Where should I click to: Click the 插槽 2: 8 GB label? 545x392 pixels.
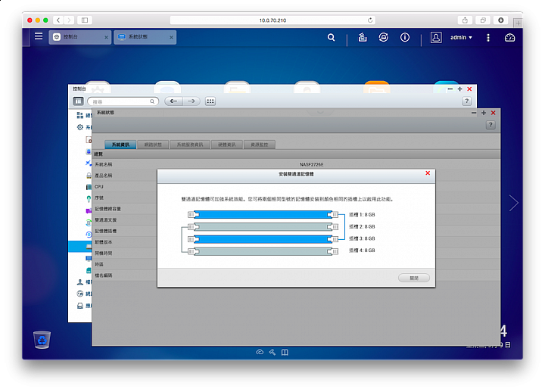click(362, 226)
